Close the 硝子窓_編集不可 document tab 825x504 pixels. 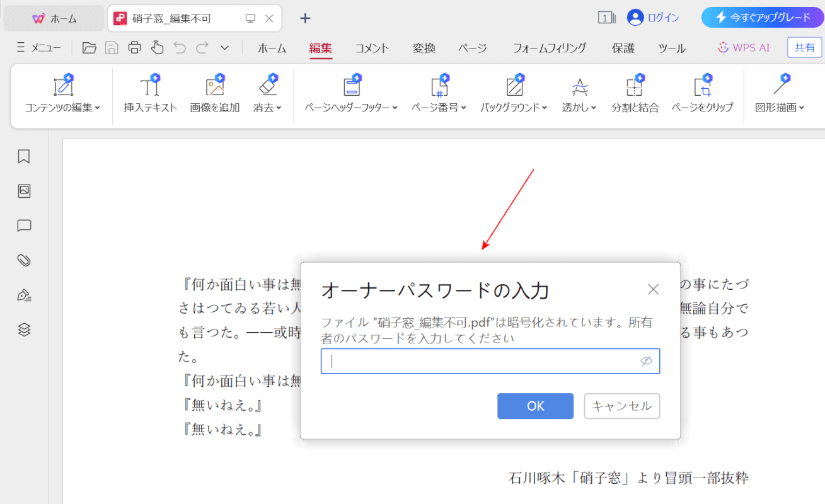pos(269,19)
